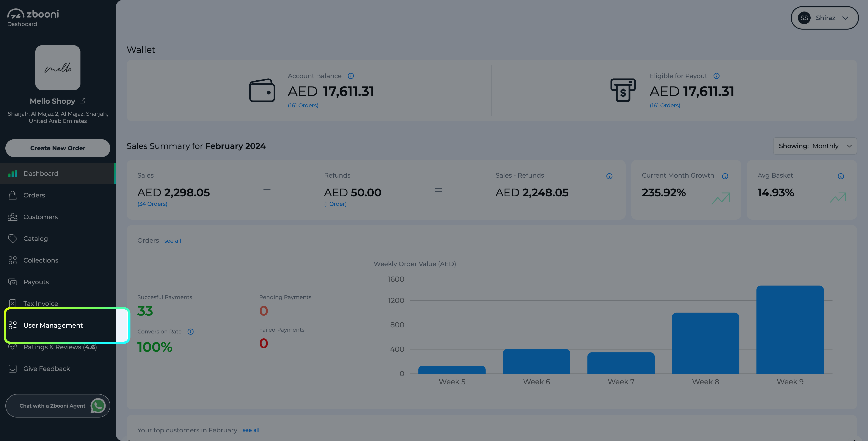Click the SS user avatar
Viewport: 868px width, 441px height.
804,18
